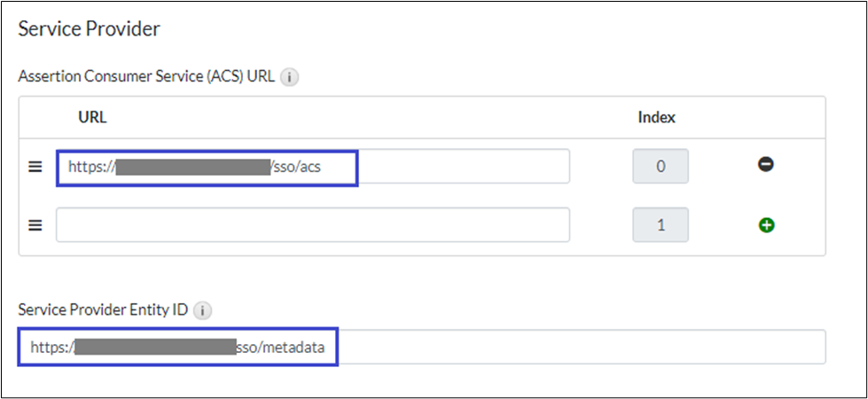The width and height of the screenshot is (868, 399).
Task: Focus the empty second ACS URL field
Action: 312,225
